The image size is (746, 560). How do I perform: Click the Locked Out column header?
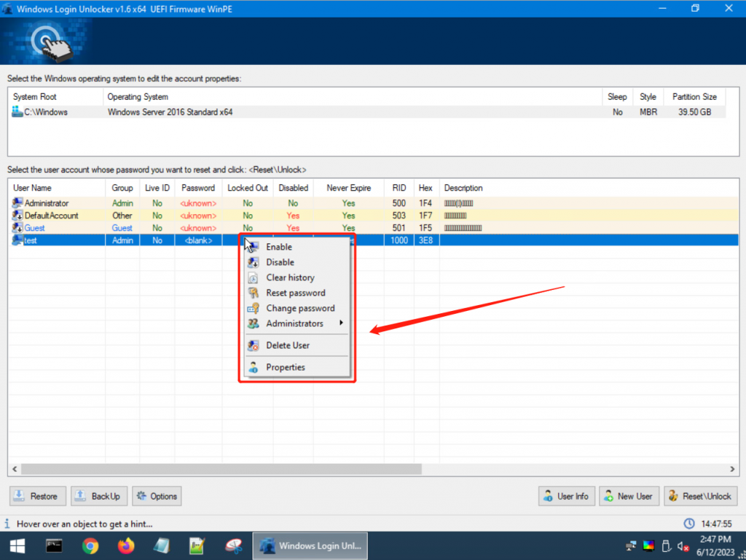tap(248, 188)
